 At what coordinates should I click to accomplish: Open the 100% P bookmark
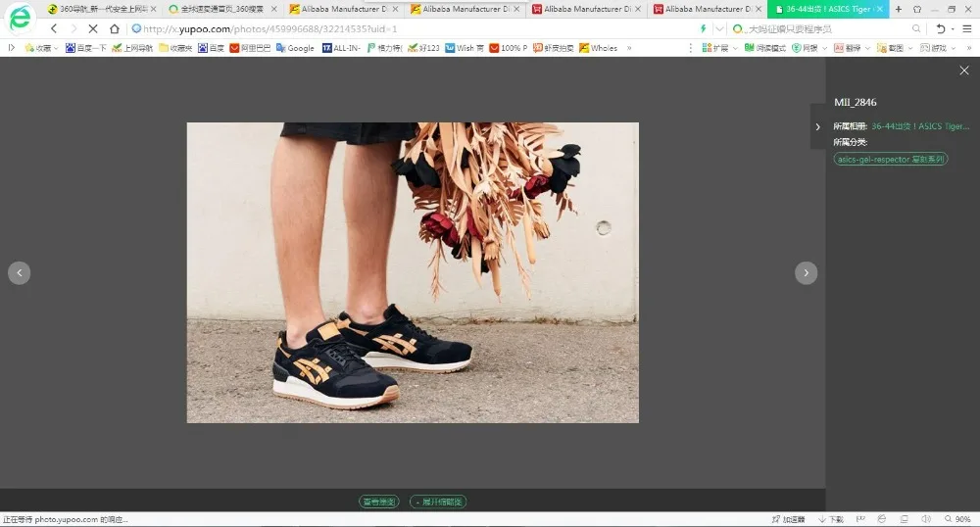508,48
